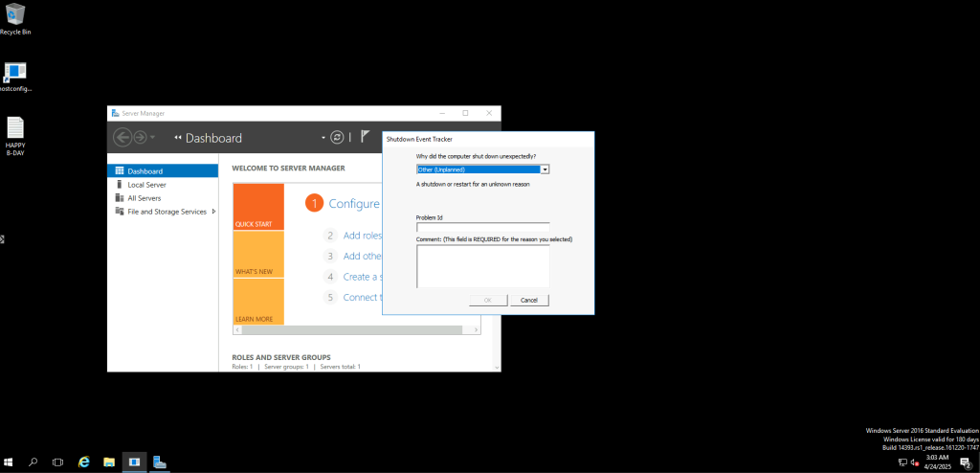Click the Server Manager title bar icon

116,113
